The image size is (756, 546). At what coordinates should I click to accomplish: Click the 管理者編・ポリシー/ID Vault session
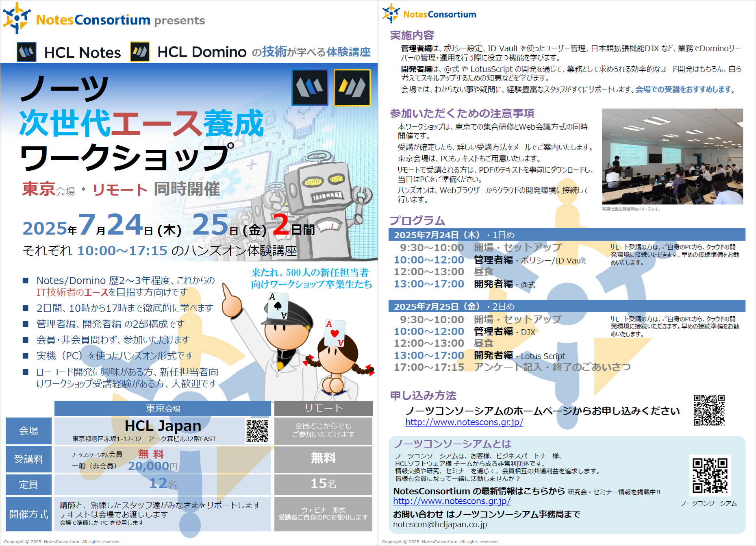point(530,260)
